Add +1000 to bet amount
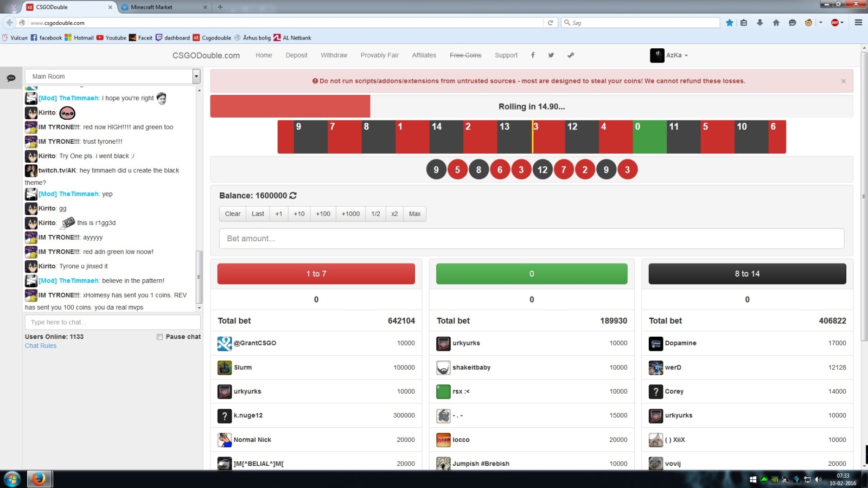Screen dimensions: 868x488 [350, 214]
